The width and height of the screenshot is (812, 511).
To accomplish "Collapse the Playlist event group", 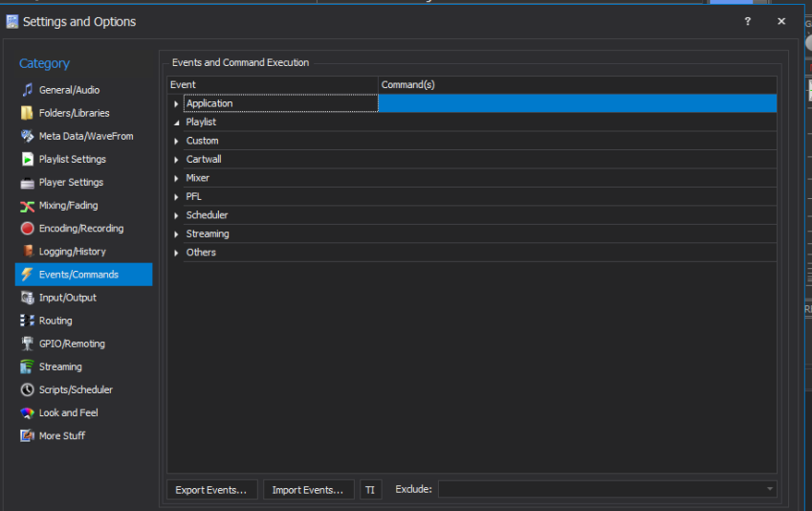I will pyautogui.click(x=176, y=122).
